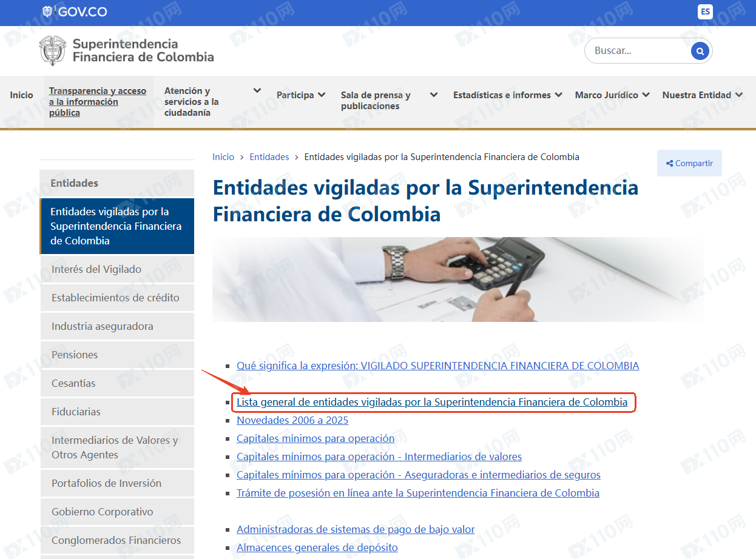Open the Nuestra Entidad menu
The image size is (756, 559).
click(697, 95)
